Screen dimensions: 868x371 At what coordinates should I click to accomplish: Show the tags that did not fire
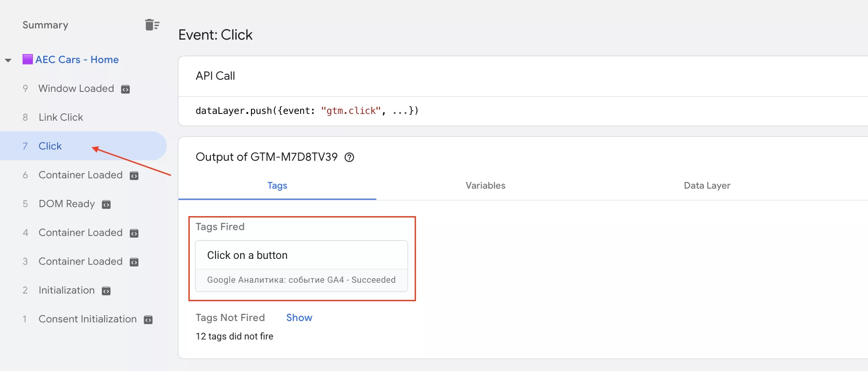[299, 317]
